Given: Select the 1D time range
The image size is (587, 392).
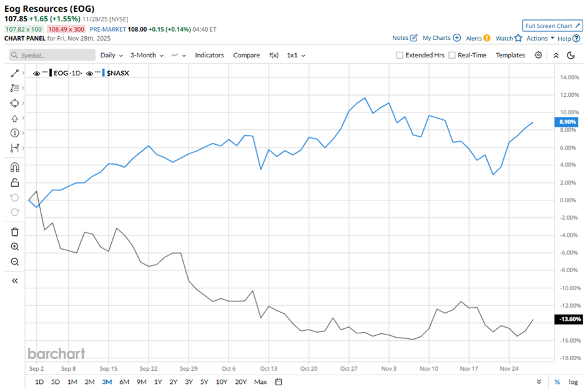Looking at the screenshot, I should [39, 382].
